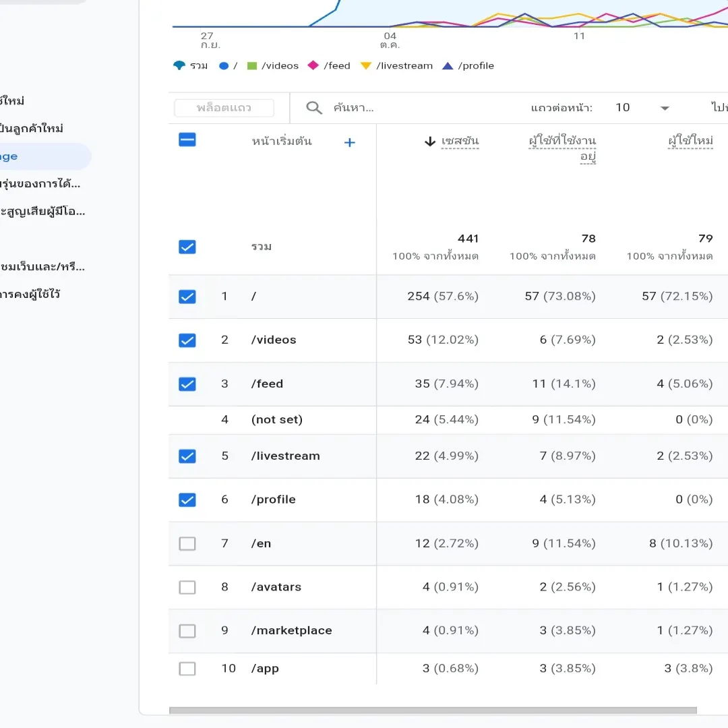Screen dimensions: 728x728
Task: Uncheck the /profile row checkbox
Action: (x=187, y=499)
